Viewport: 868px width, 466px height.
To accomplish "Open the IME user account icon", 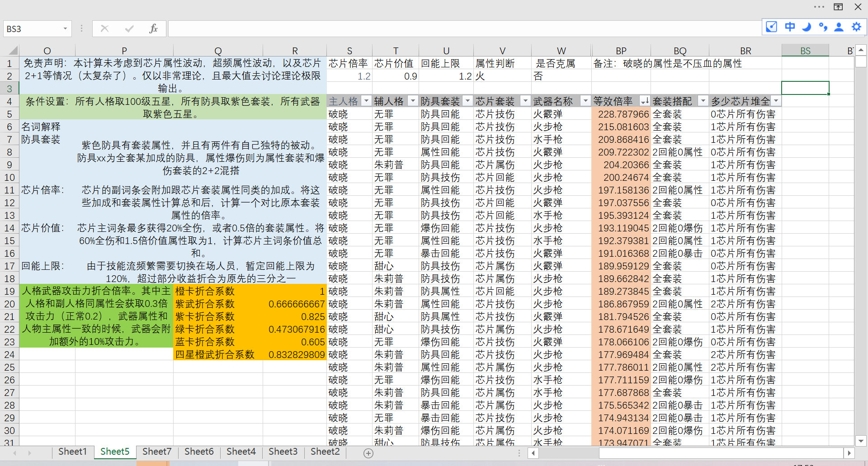I will (839, 27).
